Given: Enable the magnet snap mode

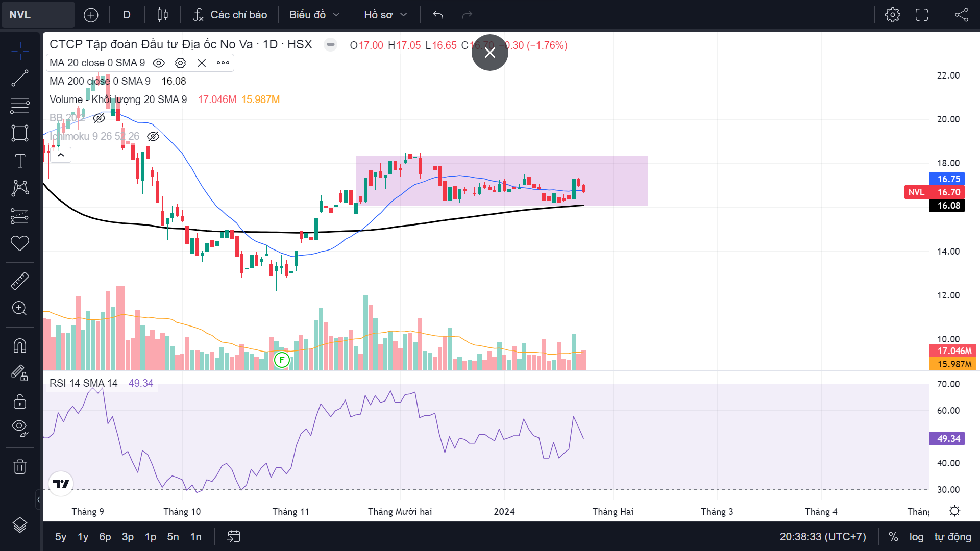Looking at the screenshot, I should [20, 346].
